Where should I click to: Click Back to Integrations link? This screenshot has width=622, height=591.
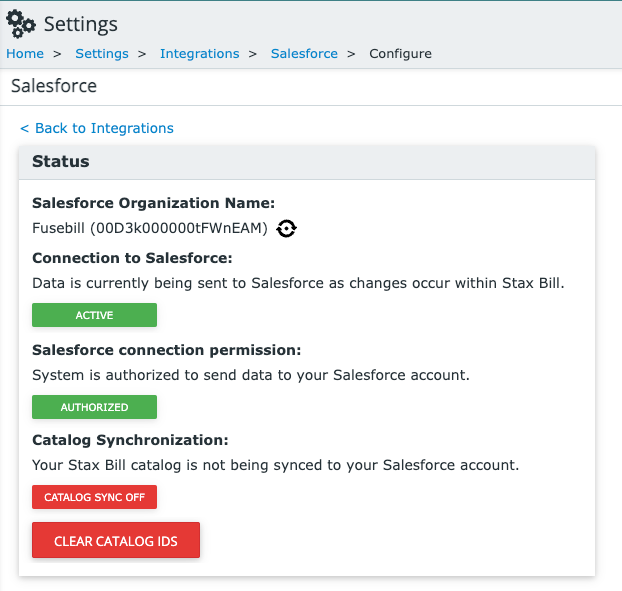[x=97, y=128]
